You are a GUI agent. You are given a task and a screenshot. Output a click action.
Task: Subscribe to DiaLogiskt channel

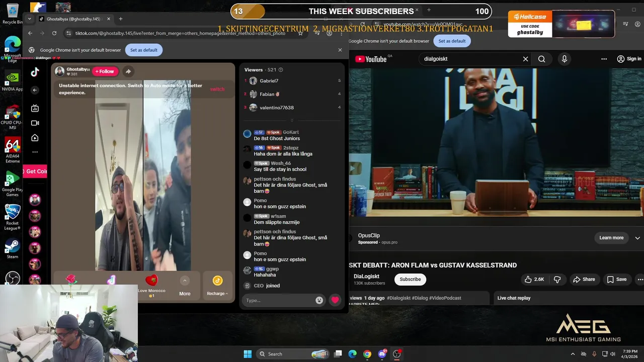tap(410, 280)
